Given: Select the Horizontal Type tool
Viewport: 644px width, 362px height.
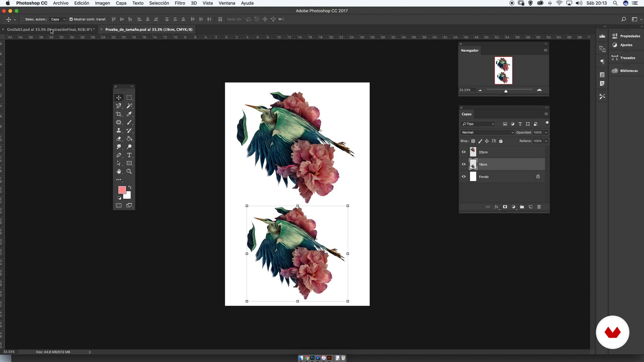Looking at the screenshot, I should pos(129,155).
